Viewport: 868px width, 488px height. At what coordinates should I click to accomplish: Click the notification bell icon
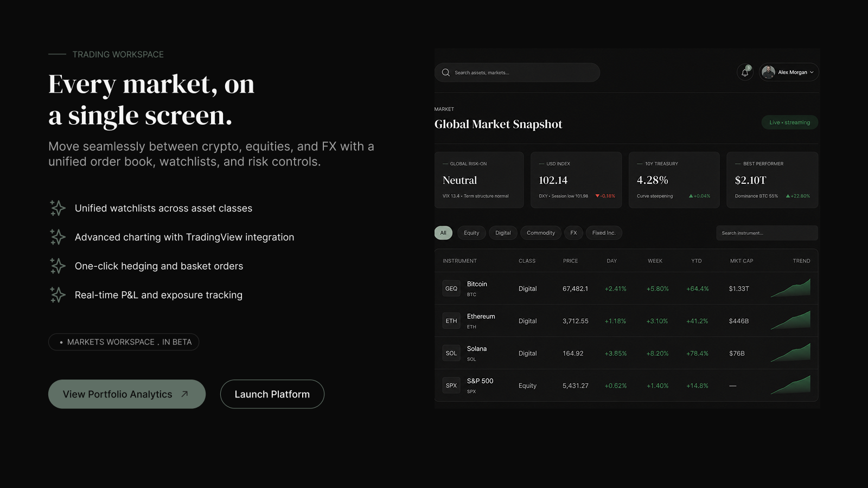tap(745, 72)
